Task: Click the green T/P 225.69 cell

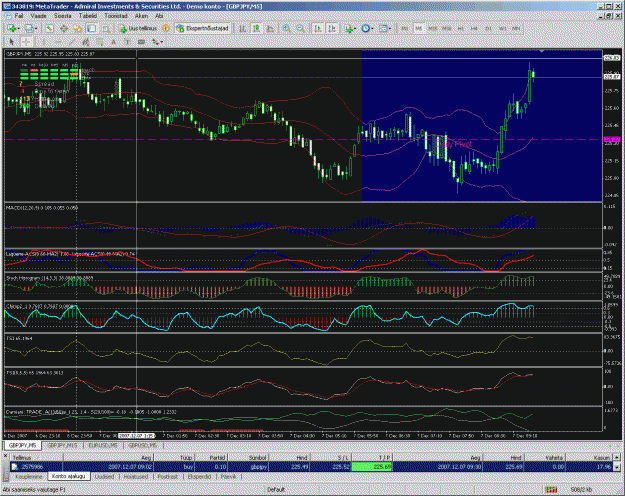Action: [x=372, y=466]
